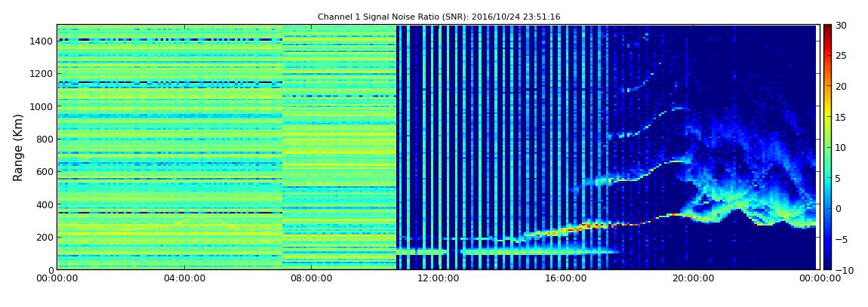868x307 pixels.
Task: Click the colorbar "5" tick label
Action: point(838,178)
